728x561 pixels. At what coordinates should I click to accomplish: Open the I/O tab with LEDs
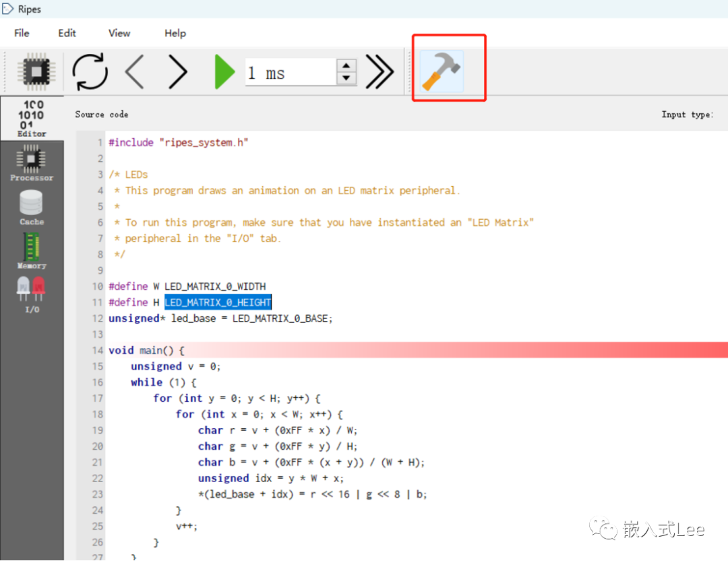tap(32, 295)
